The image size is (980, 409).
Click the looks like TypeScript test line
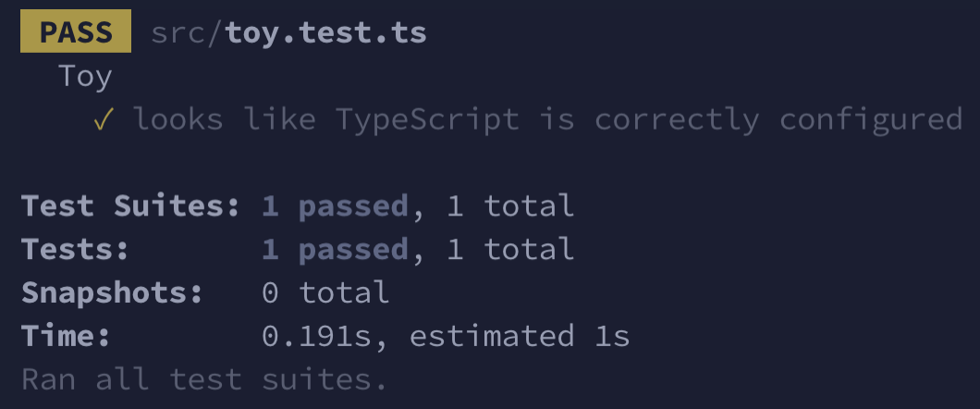pos(547,119)
